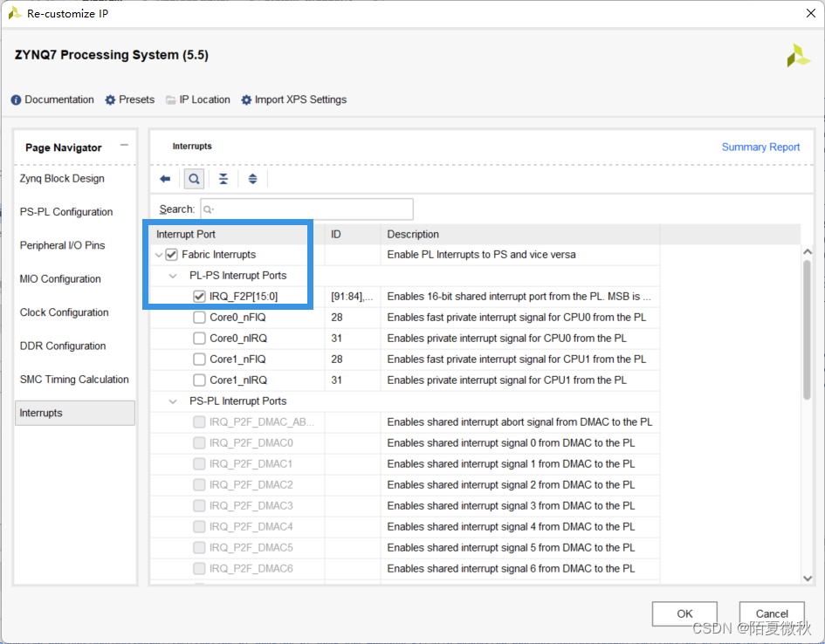Click 'Enable PL Interrupts to PS and vice versa'
This screenshot has height=644, width=825.
pyautogui.click(x=481, y=255)
